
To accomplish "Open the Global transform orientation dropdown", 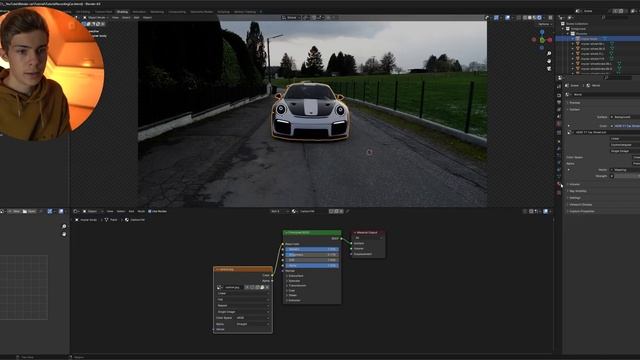I will click(x=290, y=18).
